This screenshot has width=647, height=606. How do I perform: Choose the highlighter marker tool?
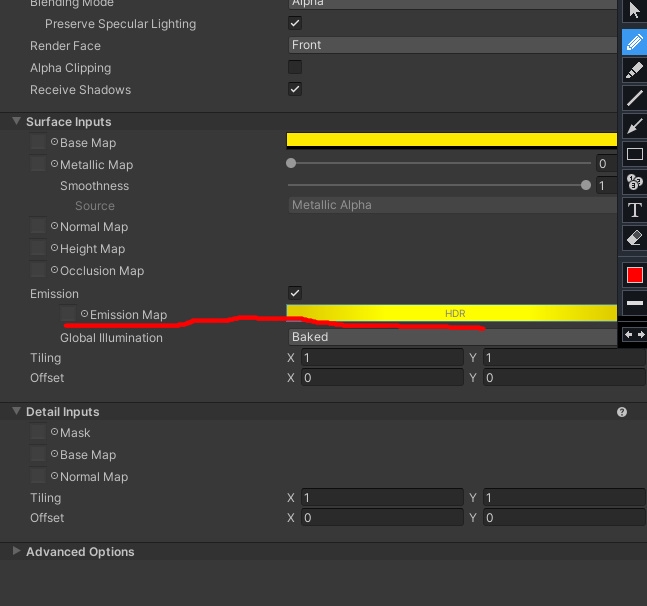coord(634,69)
